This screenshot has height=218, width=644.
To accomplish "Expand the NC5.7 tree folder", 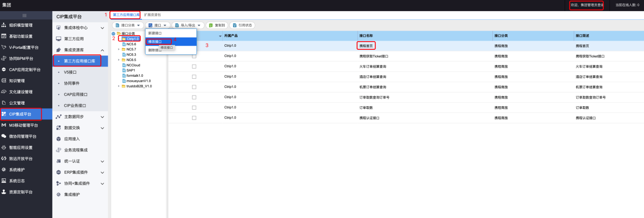I will point(119,49).
